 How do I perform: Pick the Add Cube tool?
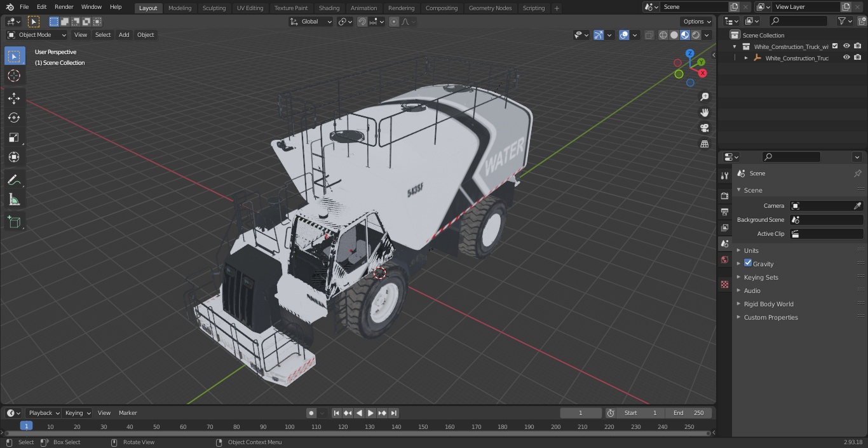tap(14, 222)
